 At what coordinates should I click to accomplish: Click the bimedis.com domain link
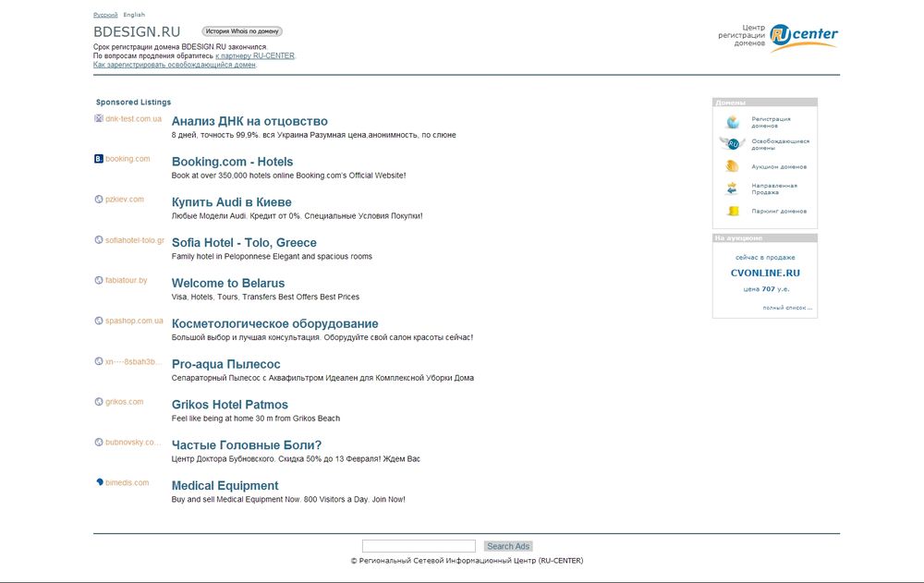[x=128, y=482]
